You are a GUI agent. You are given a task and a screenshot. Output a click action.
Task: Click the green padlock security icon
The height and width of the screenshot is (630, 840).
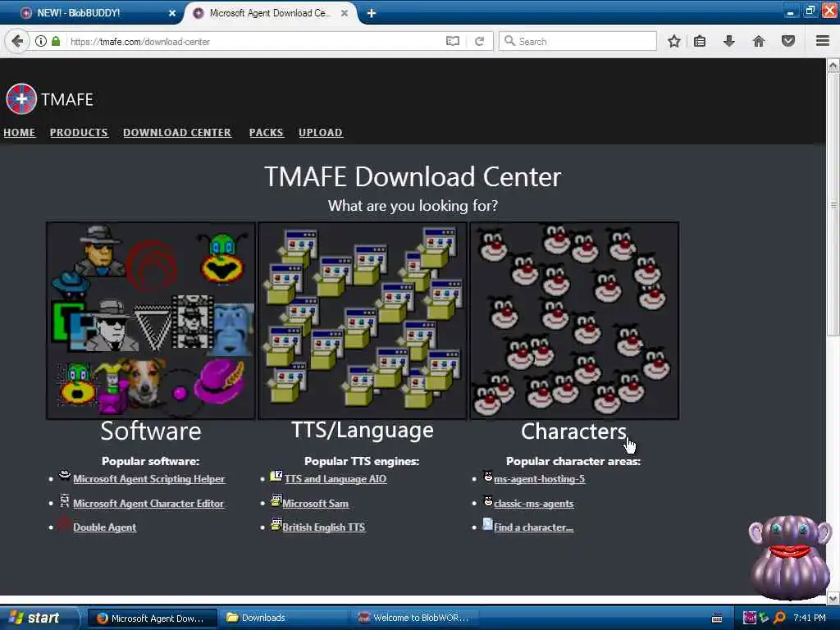[x=56, y=41]
